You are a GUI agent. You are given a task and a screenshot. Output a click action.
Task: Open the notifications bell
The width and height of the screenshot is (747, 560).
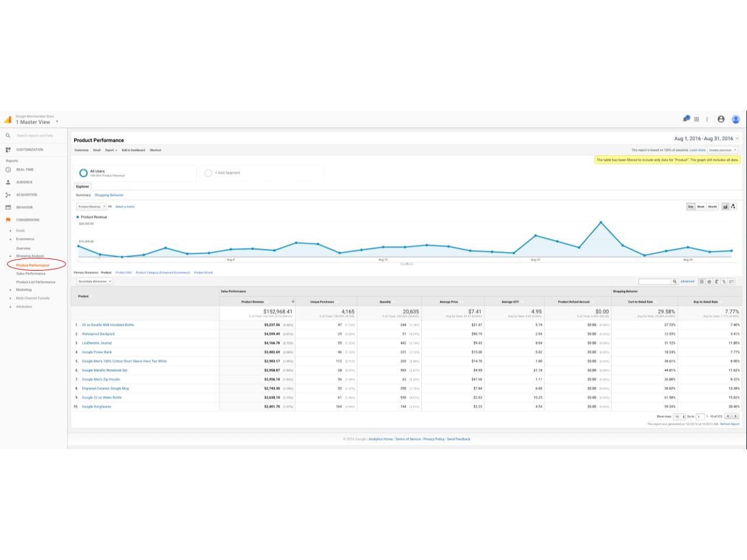686,119
